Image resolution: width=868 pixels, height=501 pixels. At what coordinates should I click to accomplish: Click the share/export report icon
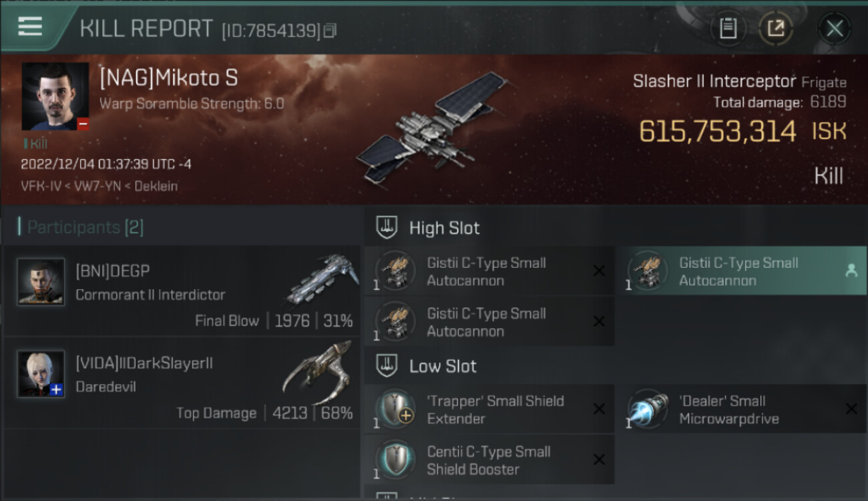776,29
